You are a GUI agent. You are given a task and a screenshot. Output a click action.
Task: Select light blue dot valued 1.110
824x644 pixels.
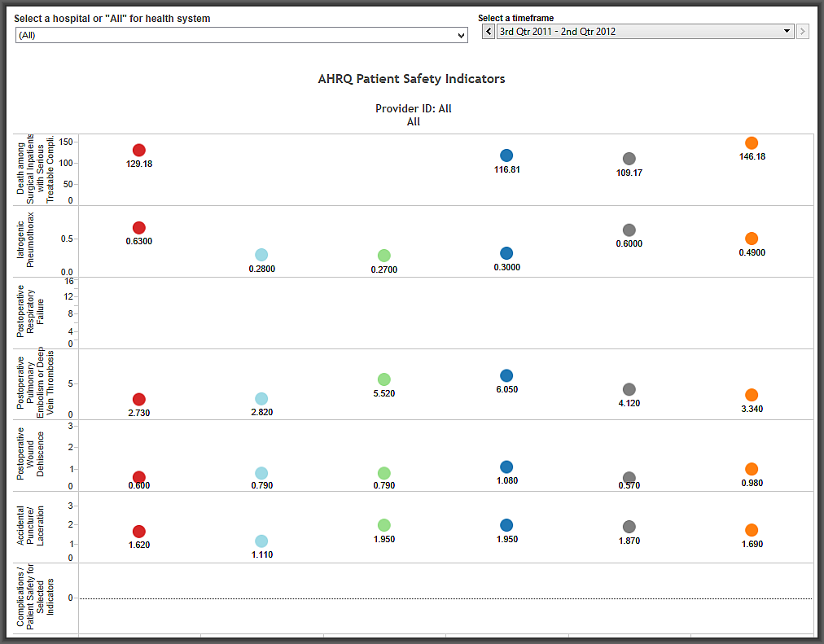261,541
